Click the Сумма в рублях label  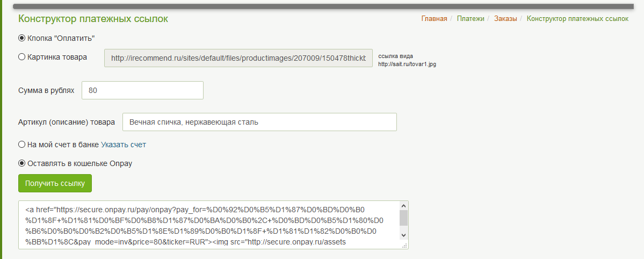[x=46, y=91]
